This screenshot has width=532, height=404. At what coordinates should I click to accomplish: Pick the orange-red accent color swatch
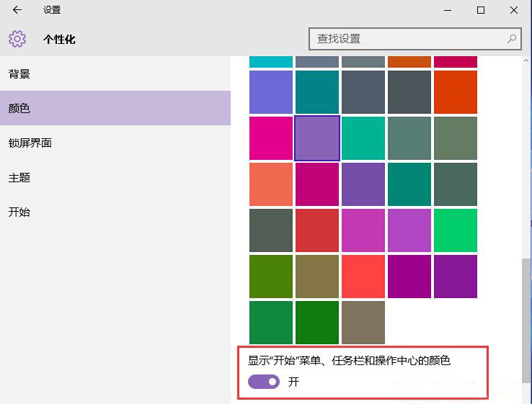click(456, 91)
